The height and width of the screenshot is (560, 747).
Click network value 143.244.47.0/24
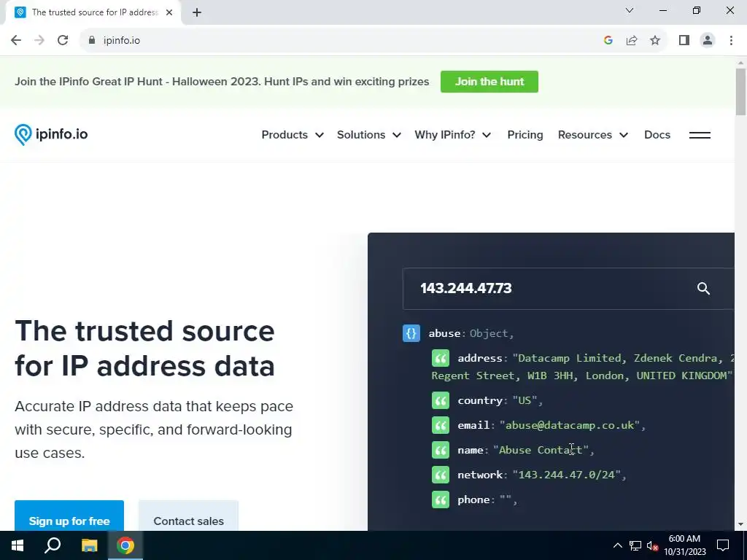click(566, 475)
